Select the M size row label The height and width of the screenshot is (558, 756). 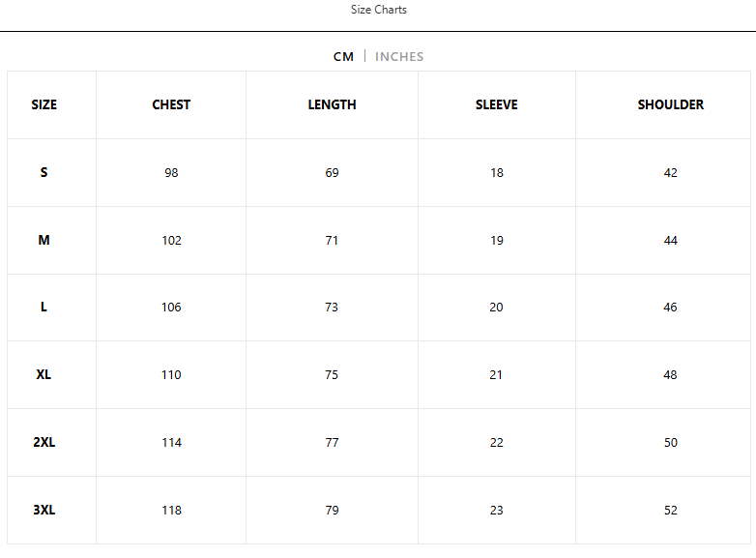(44, 240)
